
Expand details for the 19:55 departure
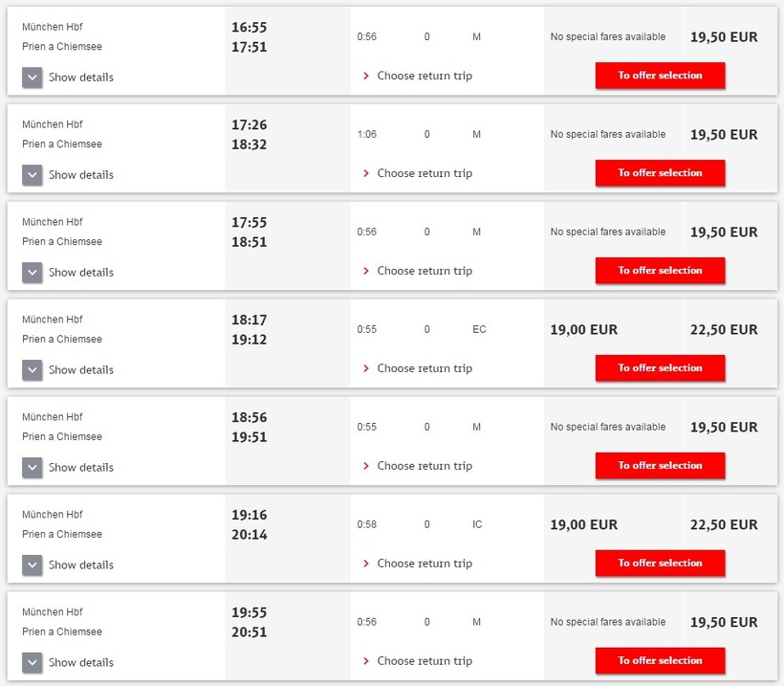(x=33, y=663)
